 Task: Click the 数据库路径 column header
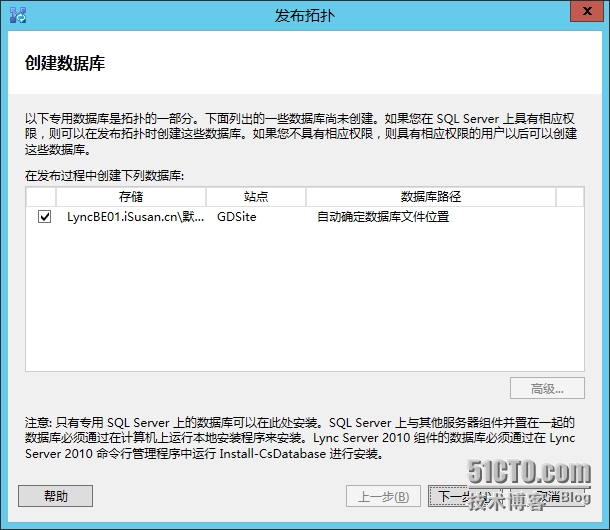pos(431,197)
